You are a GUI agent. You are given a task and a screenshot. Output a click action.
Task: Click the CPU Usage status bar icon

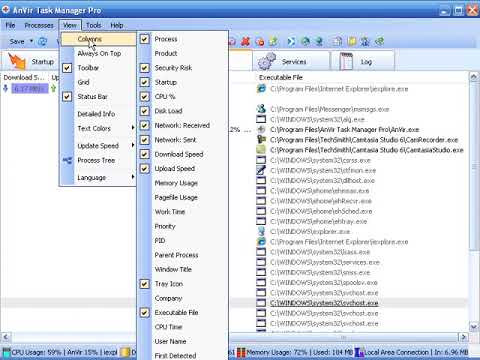point(6,352)
